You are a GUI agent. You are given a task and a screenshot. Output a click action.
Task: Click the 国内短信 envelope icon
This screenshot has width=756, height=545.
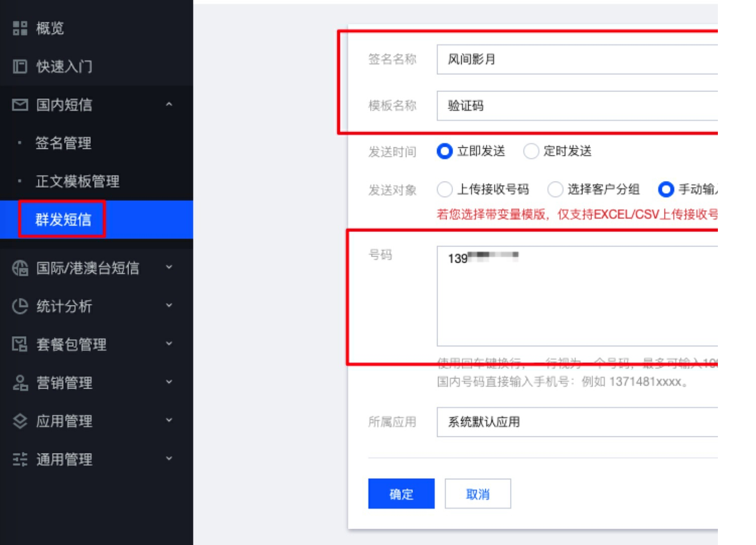pos(20,105)
